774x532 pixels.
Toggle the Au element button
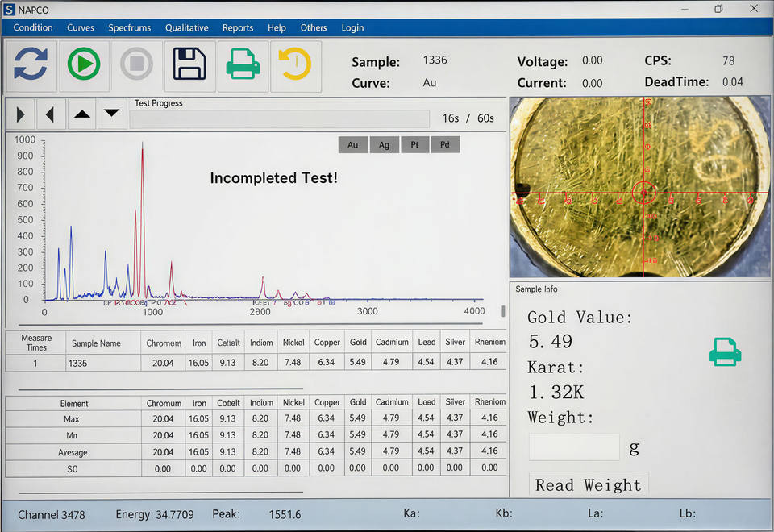coord(352,145)
